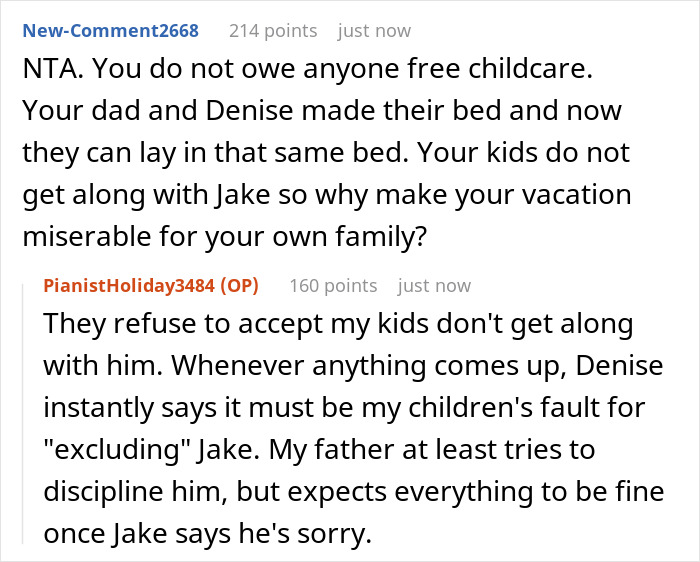Click the (OP) tag beside PianistHoliday3484
700x562 pixels.
(239, 286)
